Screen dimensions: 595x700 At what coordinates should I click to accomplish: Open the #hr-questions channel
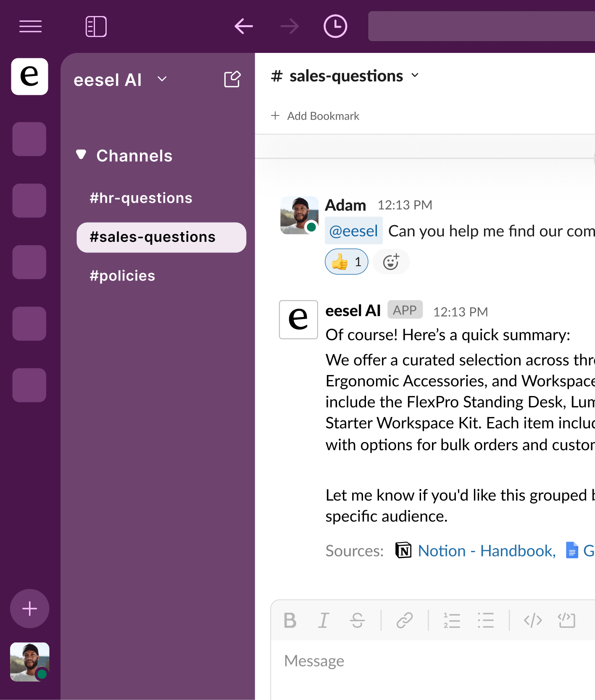(x=141, y=198)
